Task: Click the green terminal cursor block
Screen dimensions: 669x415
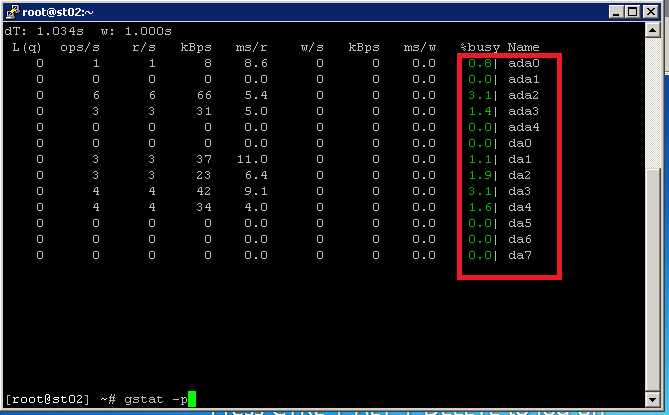Action: tap(192, 399)
